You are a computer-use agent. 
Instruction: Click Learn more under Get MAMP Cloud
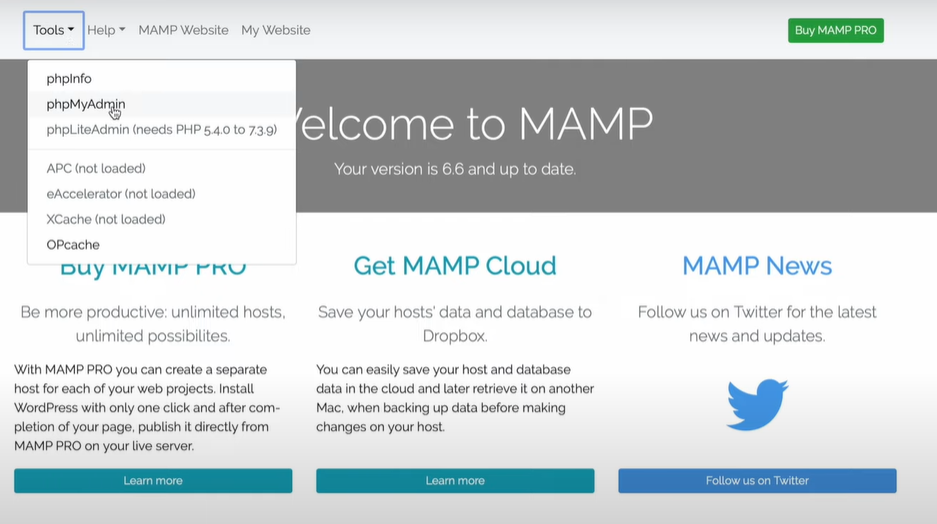(x=455, y=481)
